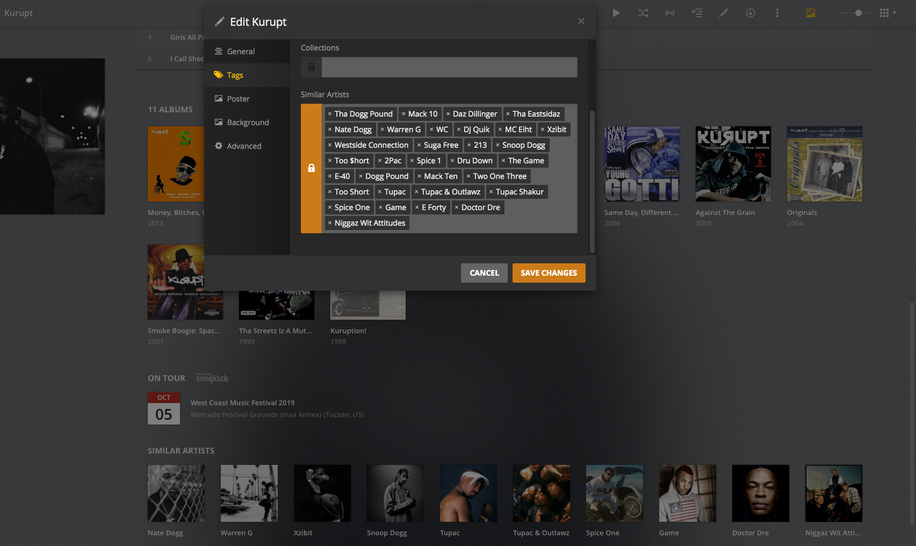
Task: Open the grid view mode dropdown
Action: point(887,13)
